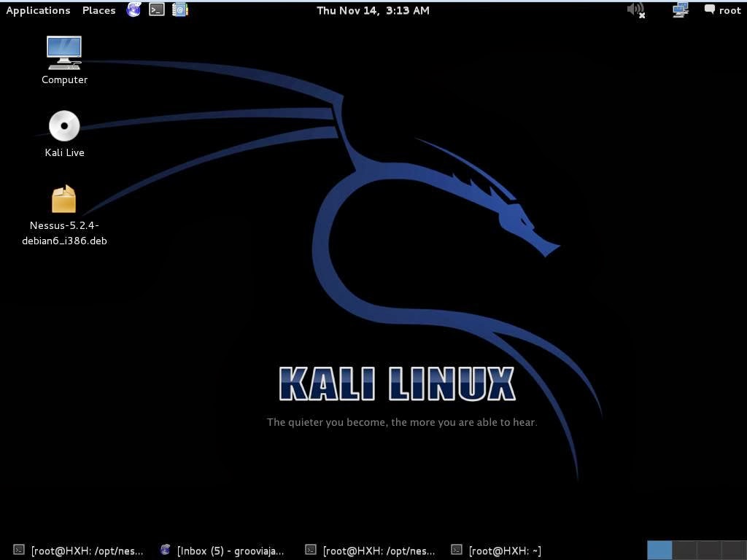
Task: Open the email client launcher on the panel
Action: tap(180, 9)
